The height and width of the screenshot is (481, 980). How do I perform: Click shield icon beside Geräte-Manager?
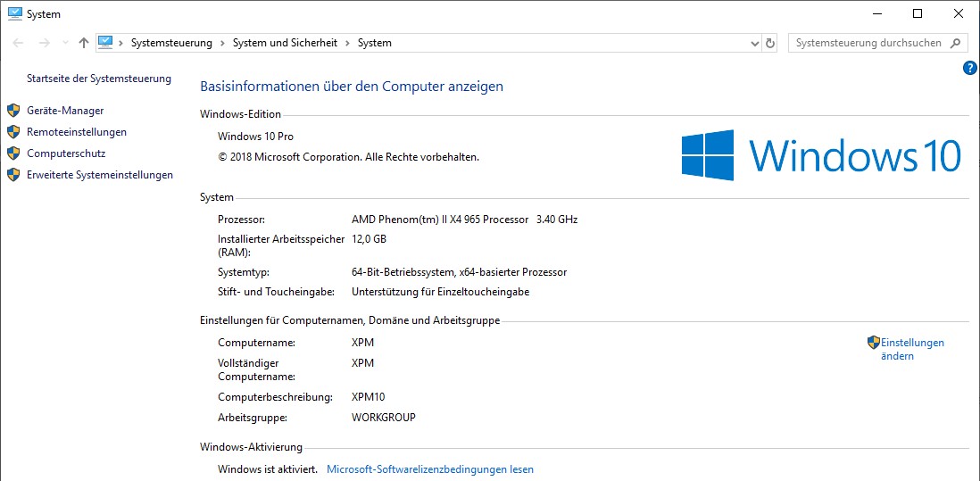coord(13,111)
